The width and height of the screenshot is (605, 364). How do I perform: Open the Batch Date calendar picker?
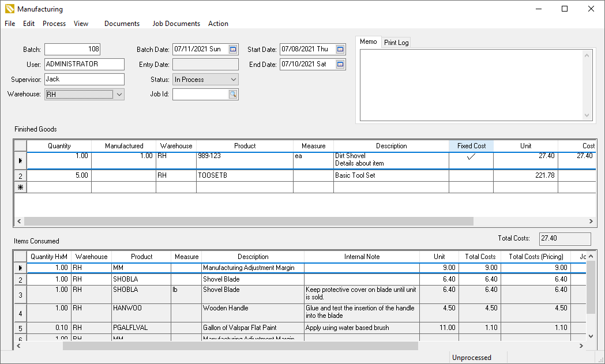[x=233, y=50]
